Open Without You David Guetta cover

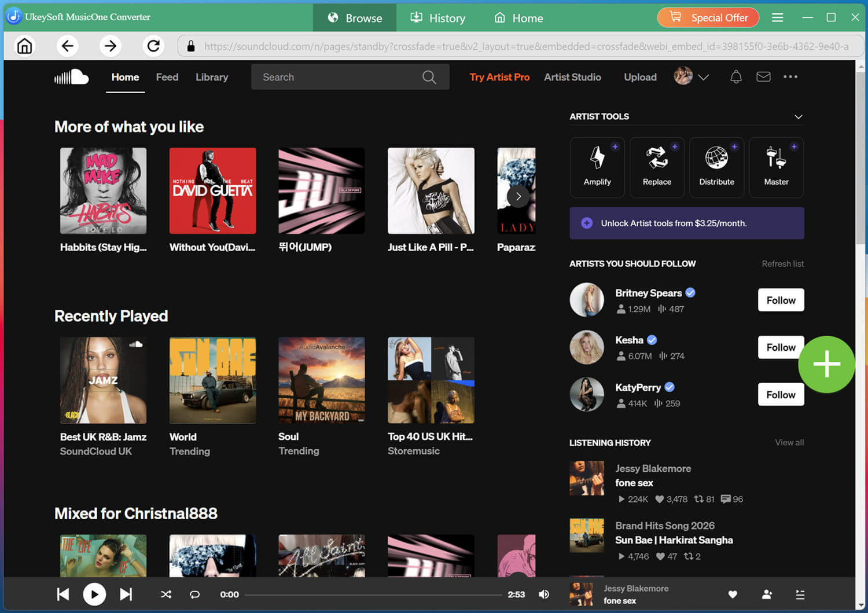[212, 190]
